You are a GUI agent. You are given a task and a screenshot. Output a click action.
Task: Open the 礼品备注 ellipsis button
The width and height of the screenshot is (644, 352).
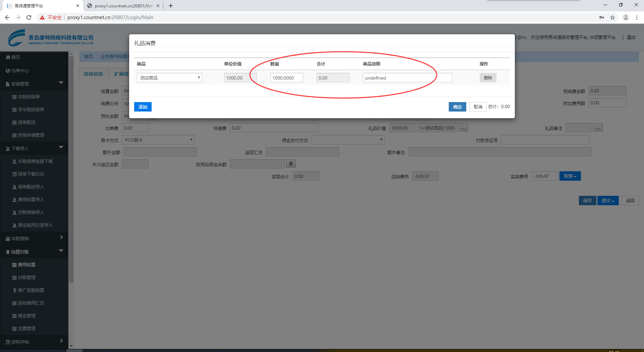[598, 128]
